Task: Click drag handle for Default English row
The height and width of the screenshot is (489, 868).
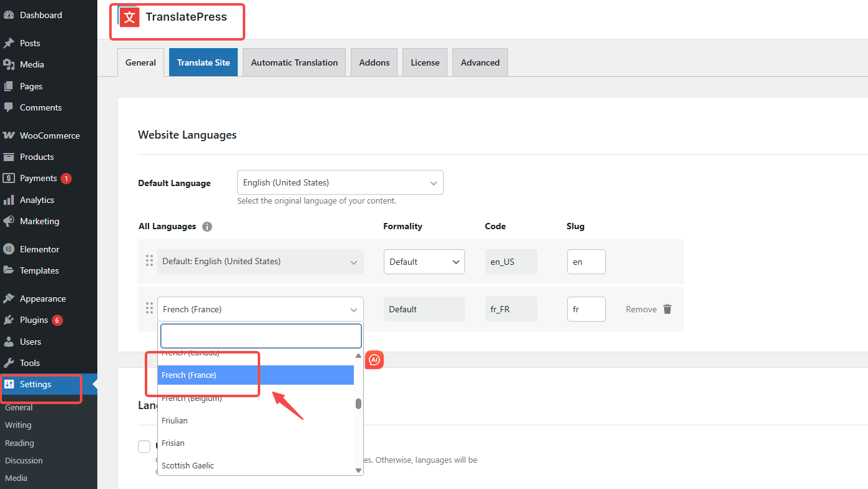Action: pos(149,261)
